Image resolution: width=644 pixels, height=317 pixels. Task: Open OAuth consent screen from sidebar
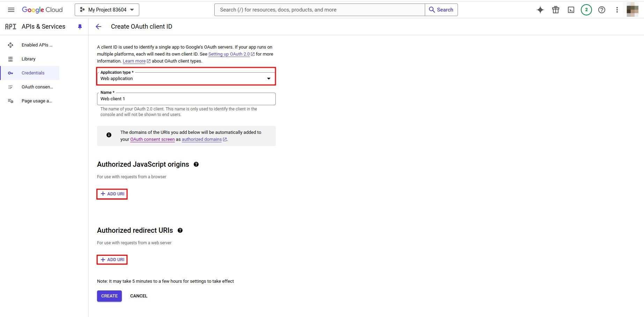click(x=37, y=87)
